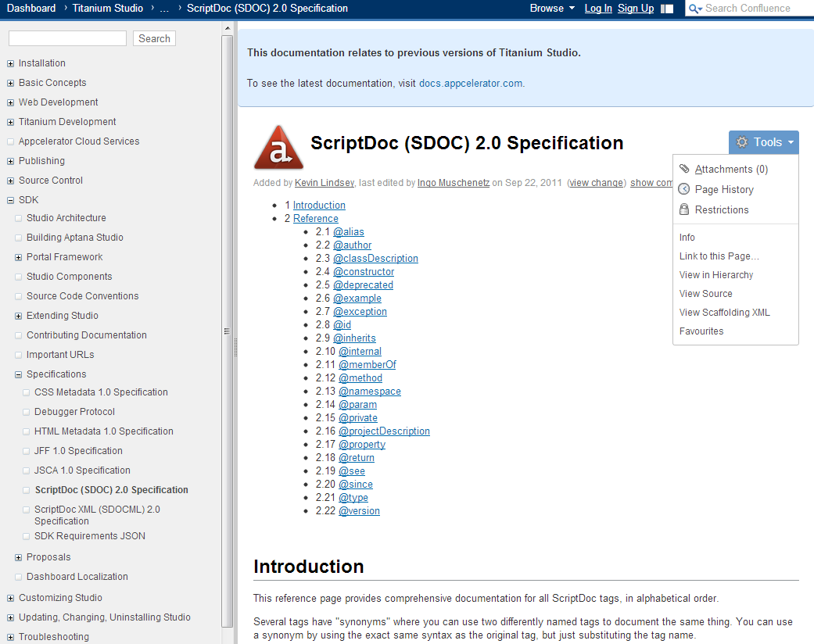Expand the Publishing tree node
This screenshot has height=644, width=814.
[x=10, y=161]
